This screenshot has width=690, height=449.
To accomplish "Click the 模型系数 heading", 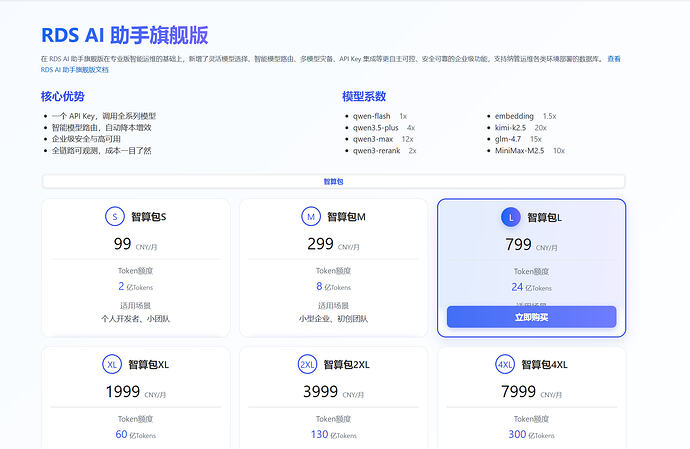I will [364, 96].
